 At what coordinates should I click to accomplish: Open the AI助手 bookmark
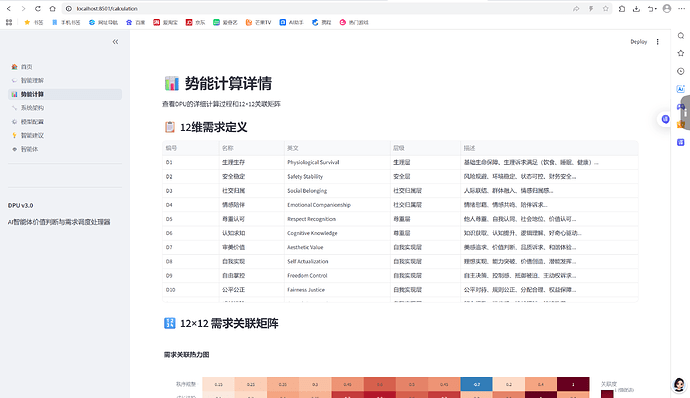click(291, 22)
